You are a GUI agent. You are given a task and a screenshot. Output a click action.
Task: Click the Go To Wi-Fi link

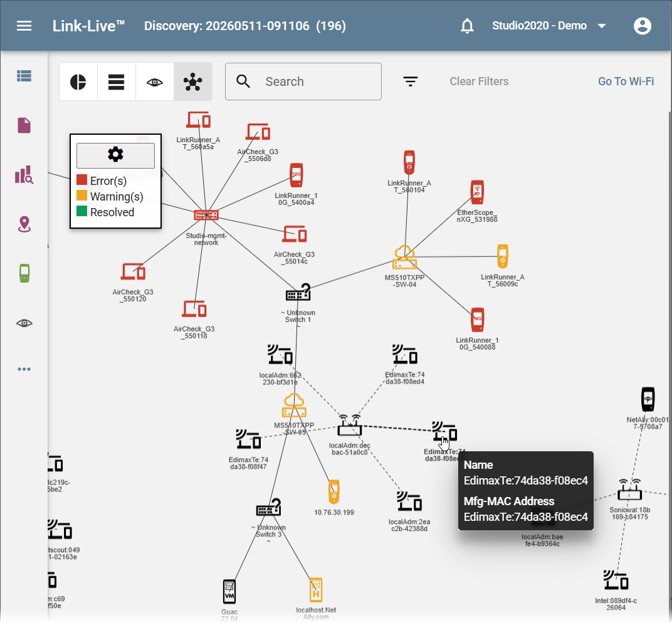(626, 81)
